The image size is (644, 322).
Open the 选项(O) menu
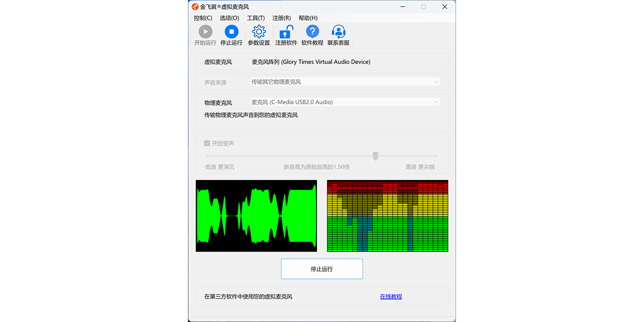click(229, 18)
